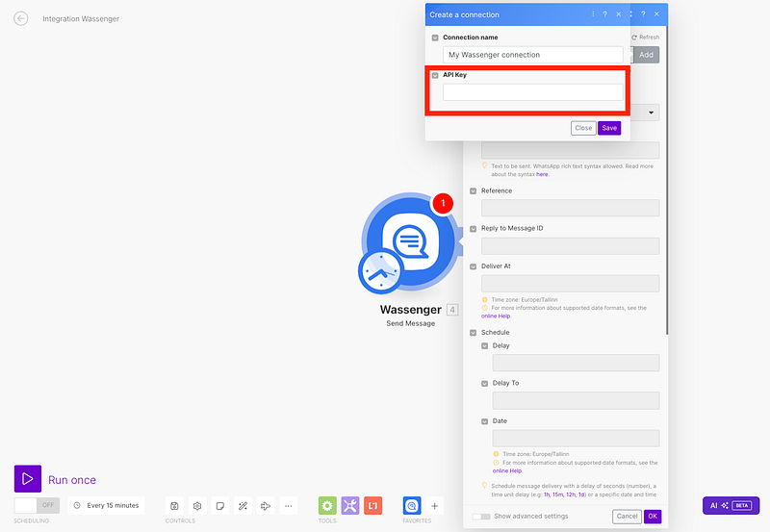This screenshot has height=532, width=770.
Task: Click the Run once play button
Action: (28, 479)
